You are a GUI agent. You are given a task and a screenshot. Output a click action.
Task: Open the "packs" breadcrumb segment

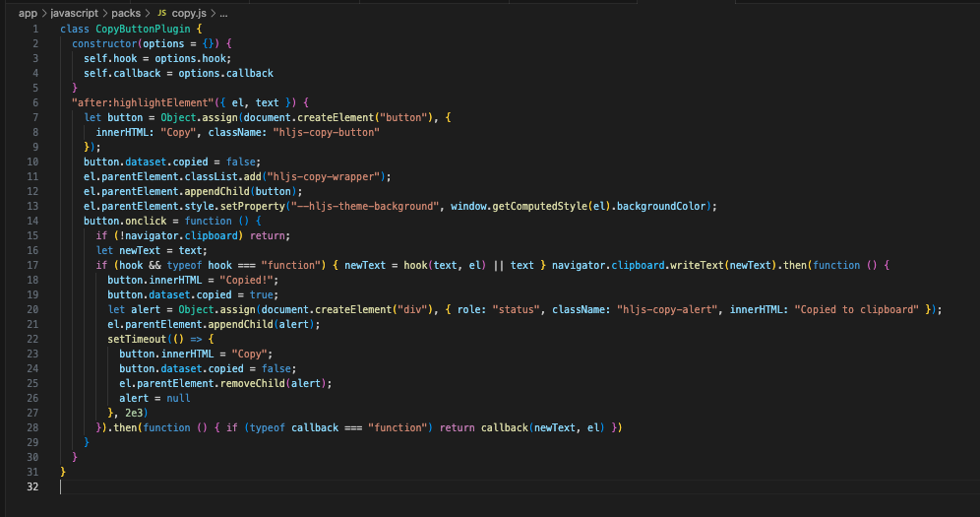point(126,13)
